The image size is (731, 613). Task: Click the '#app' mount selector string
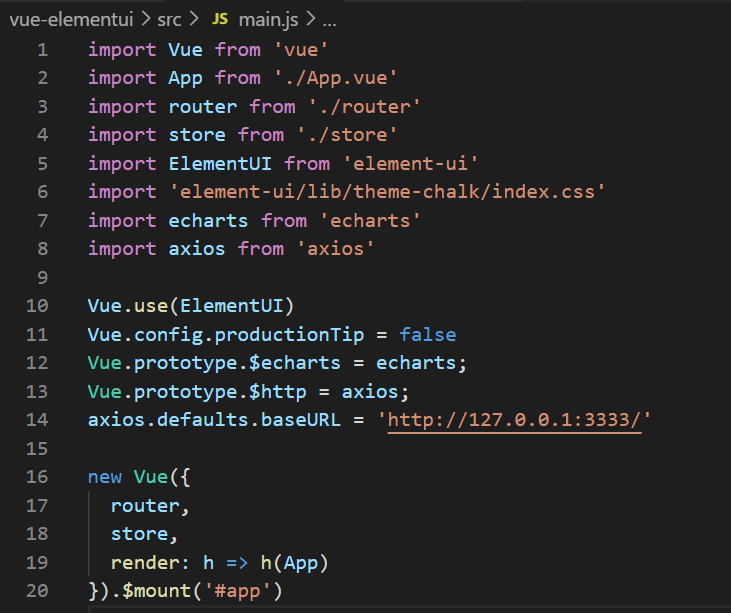(237, 592)
